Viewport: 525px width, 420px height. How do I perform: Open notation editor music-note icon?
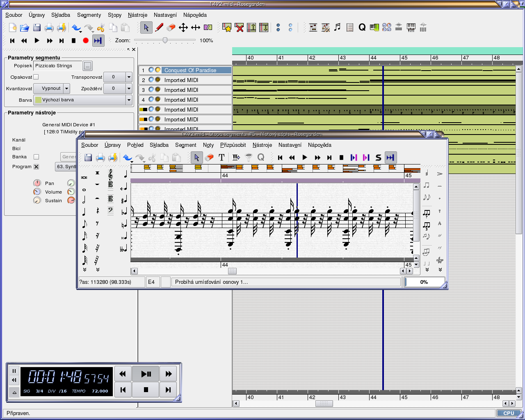[337, 27]
